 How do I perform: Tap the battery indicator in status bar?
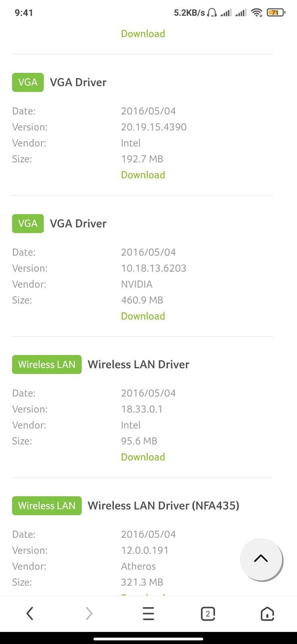point(276,12)
